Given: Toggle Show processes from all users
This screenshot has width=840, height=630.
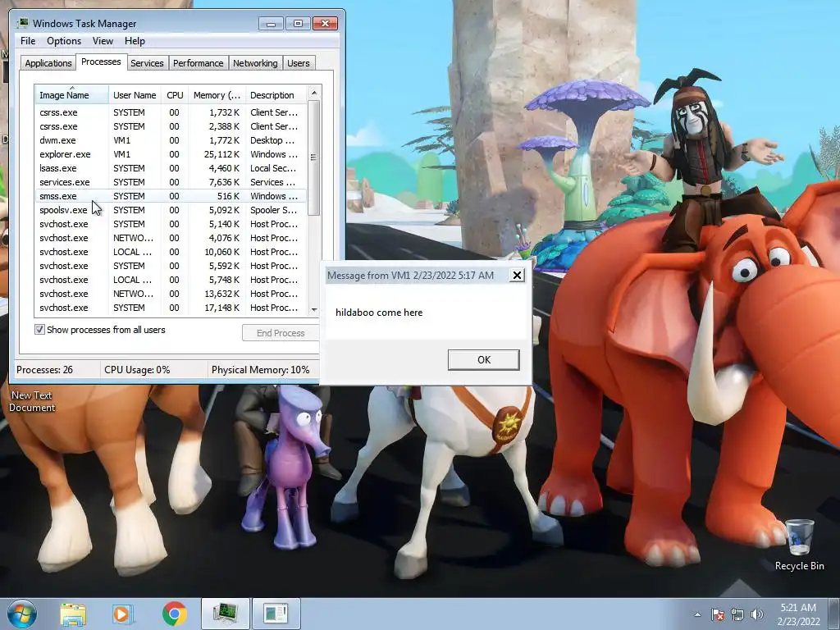Looking at the screenshot, I should coord(39,330).
